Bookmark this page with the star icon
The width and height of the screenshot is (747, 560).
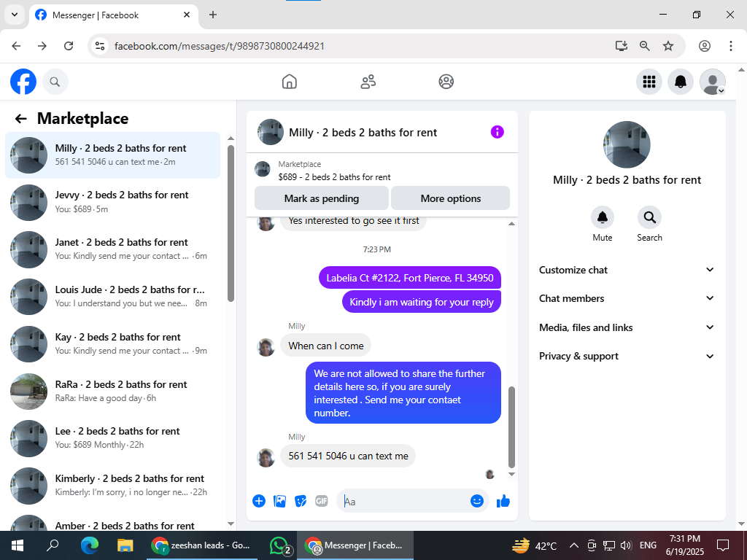pyautogui.click(x=668, y=46)
